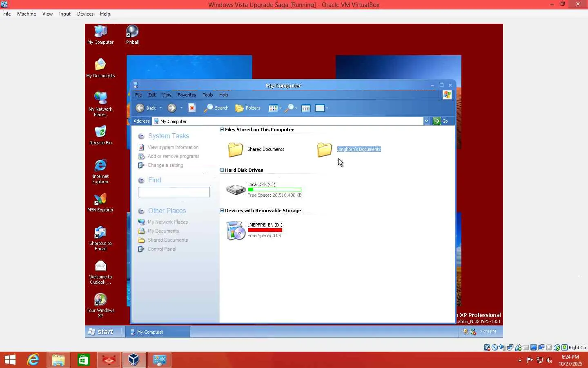
Task: Open the Shared Documents folder
Action: click(256, 150)
